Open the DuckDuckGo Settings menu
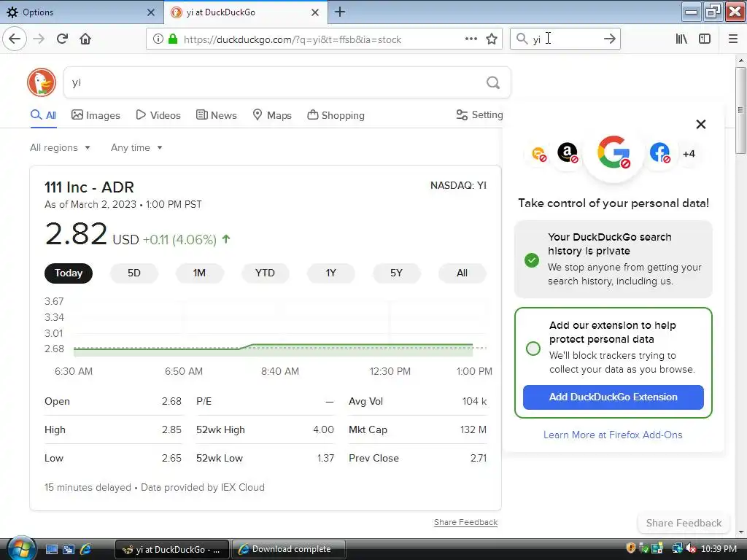The width and height of the screenshot is (747, 560). [480, 114]
